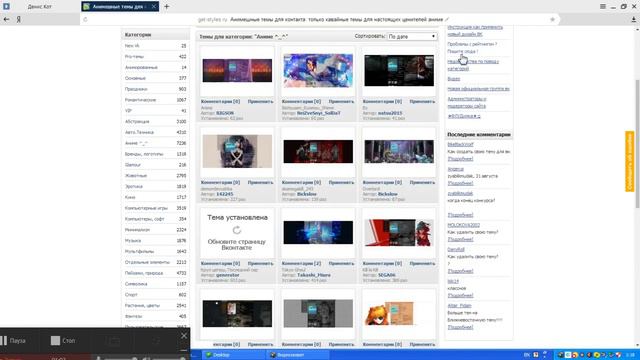The width and height of the screenshot is (640, 360).
Task: Select the 'Анимешные темы для' browser tab
Action: pyautogui.click(x=119, y=7)
